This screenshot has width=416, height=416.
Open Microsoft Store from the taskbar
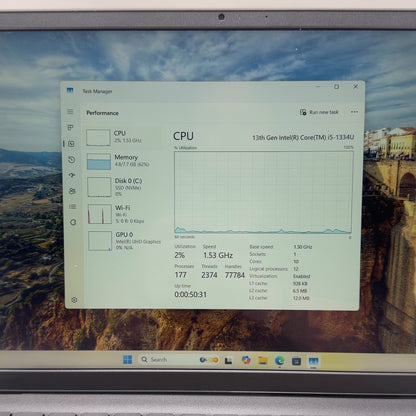click(296, 361)
